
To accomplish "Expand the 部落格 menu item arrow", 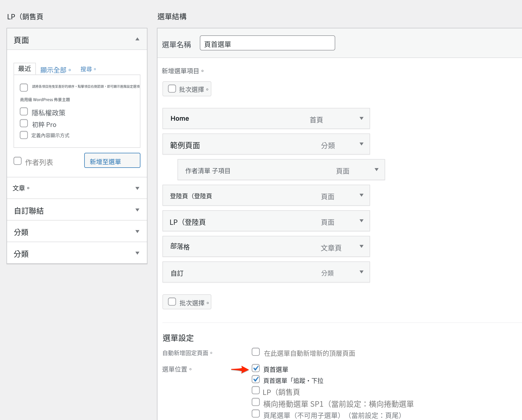I will 361,246.
